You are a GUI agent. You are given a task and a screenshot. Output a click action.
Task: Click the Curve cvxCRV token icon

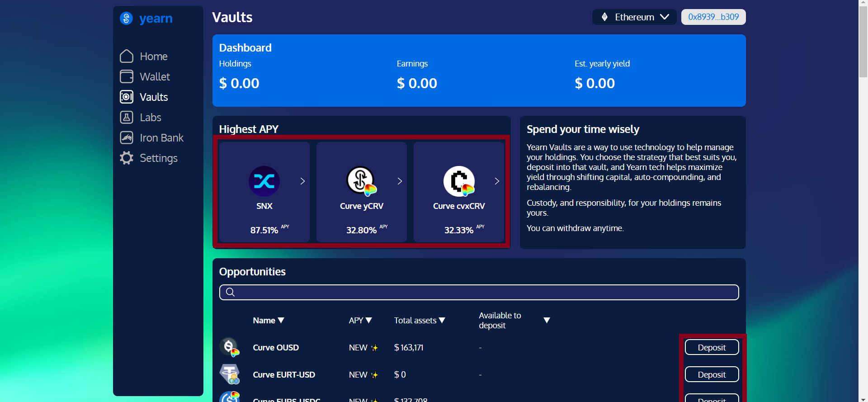[459, 181]
